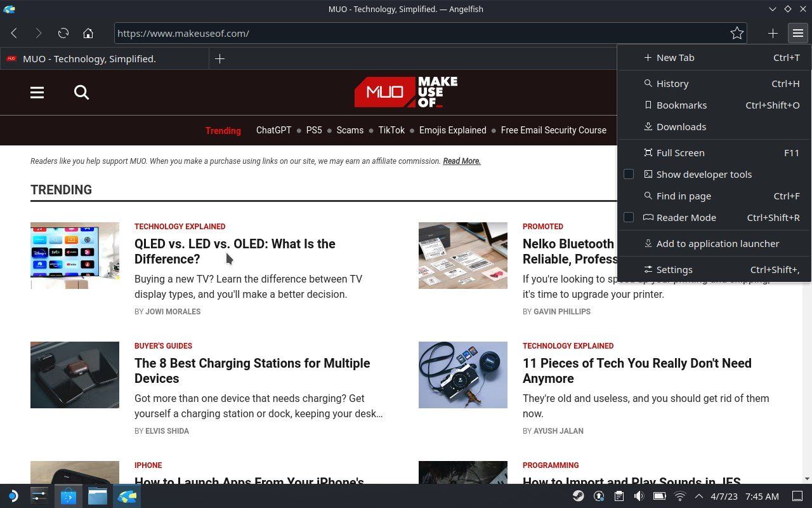Bookmark this page with the star icon
812x508 pixels.
tap(737, 33)
